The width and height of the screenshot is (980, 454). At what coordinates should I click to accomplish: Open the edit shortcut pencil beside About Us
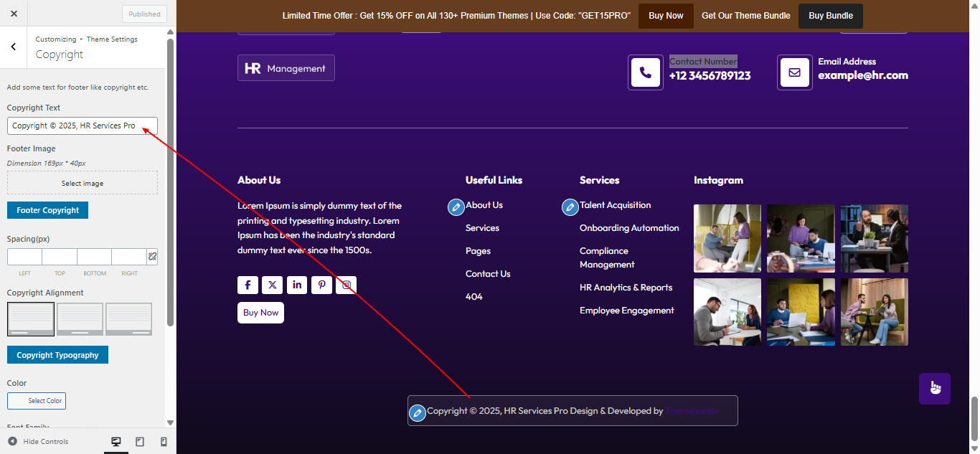pos(456,207)
